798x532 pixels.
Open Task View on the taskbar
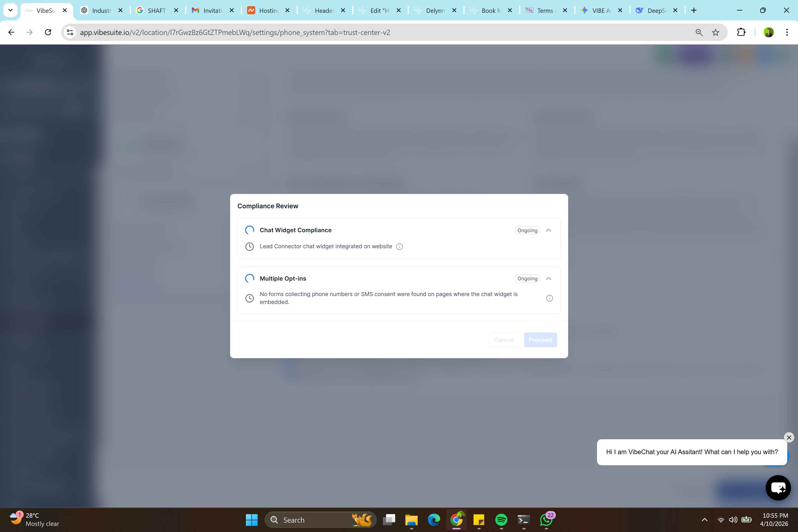coord(389,520)
